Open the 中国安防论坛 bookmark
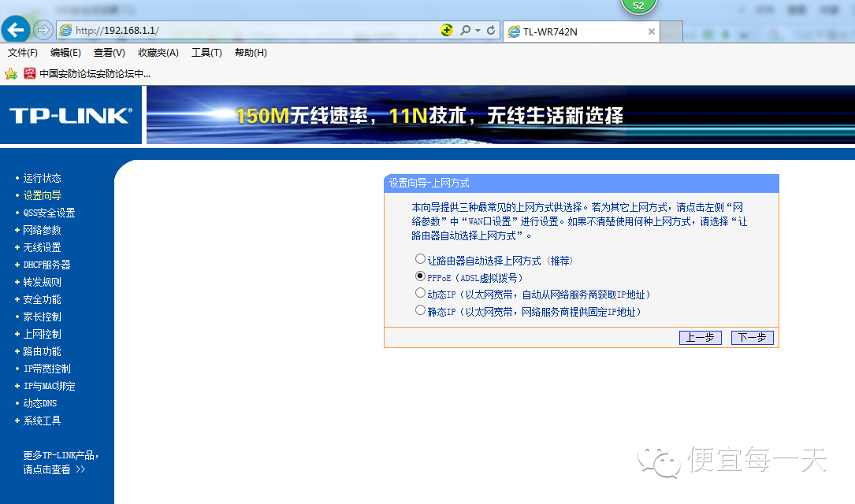Screen dimensions: 855x504 click(x=87, y=73)
